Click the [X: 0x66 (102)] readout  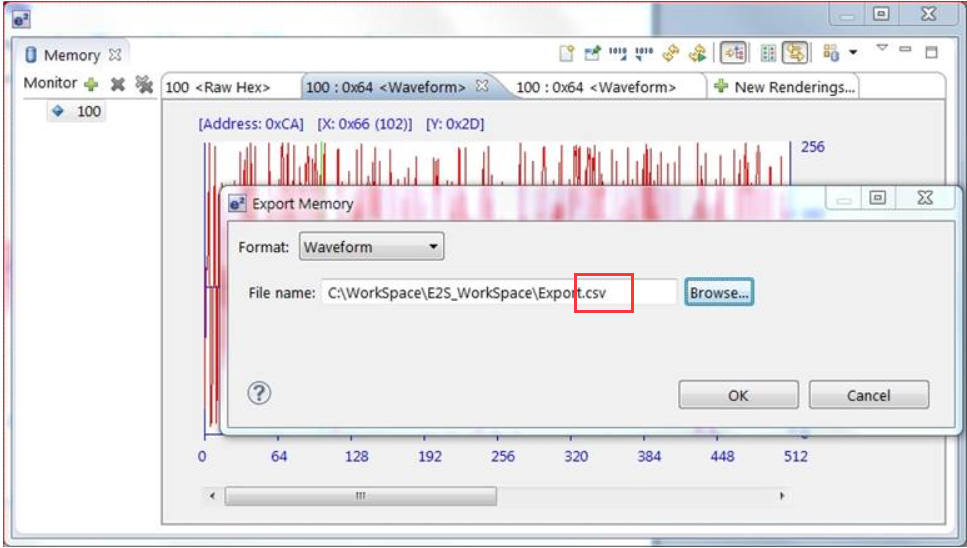click(365, 124)
